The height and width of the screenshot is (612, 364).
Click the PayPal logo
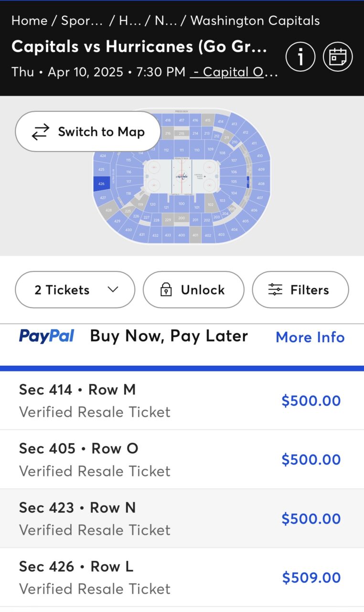[x=46, y=336]
